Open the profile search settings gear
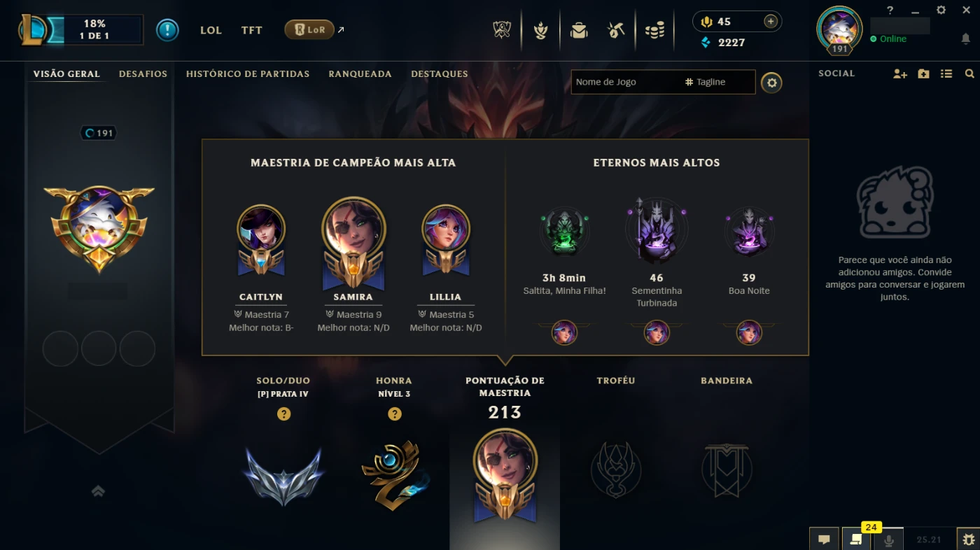The width and height of the screenshot is (980, 550). [771, 83]
